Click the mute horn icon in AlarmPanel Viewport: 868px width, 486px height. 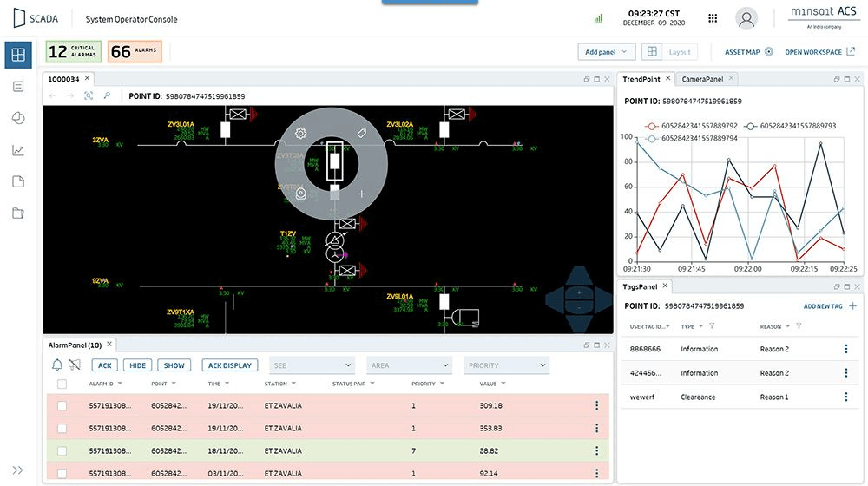74,364
